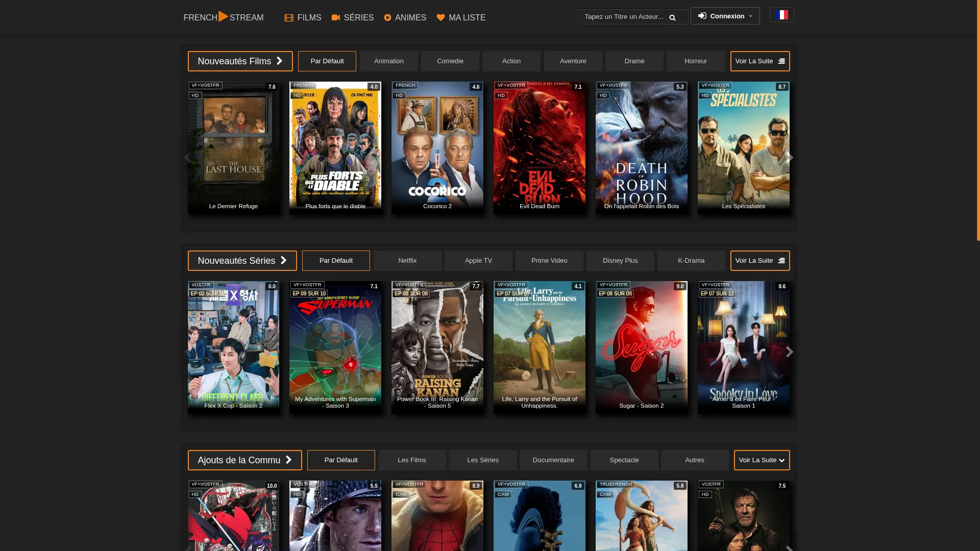Open Life, Larry and the Pursuit poster
980x551 pixels.
point(540,347)
